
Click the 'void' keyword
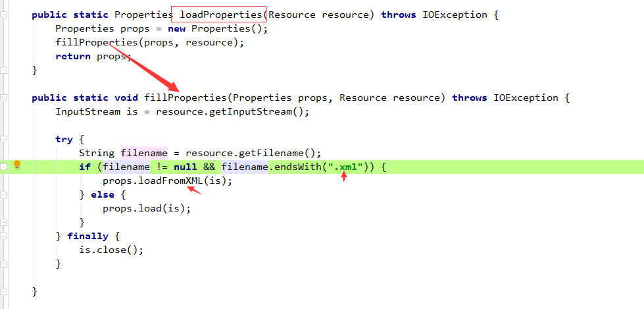pyautogui.click(x=126, y=98)
